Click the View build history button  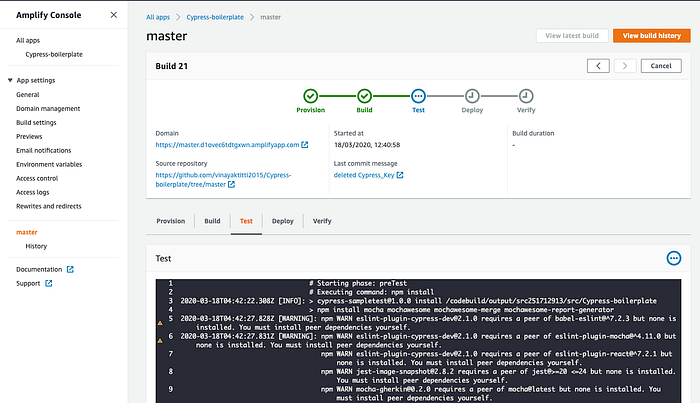pyautogui.click(x=651, y=36)
